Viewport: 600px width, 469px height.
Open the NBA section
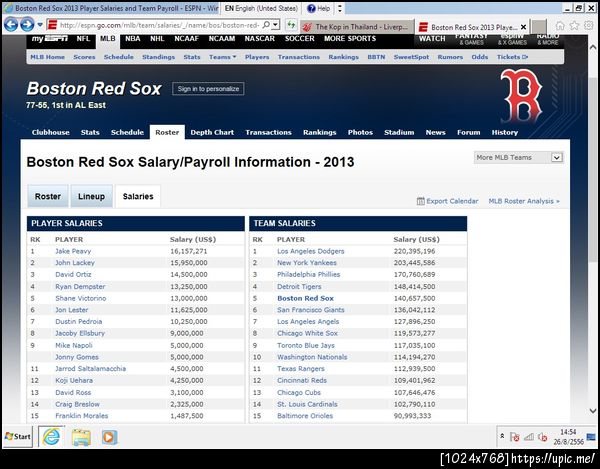pyautogui.click(x=133, y=39)
